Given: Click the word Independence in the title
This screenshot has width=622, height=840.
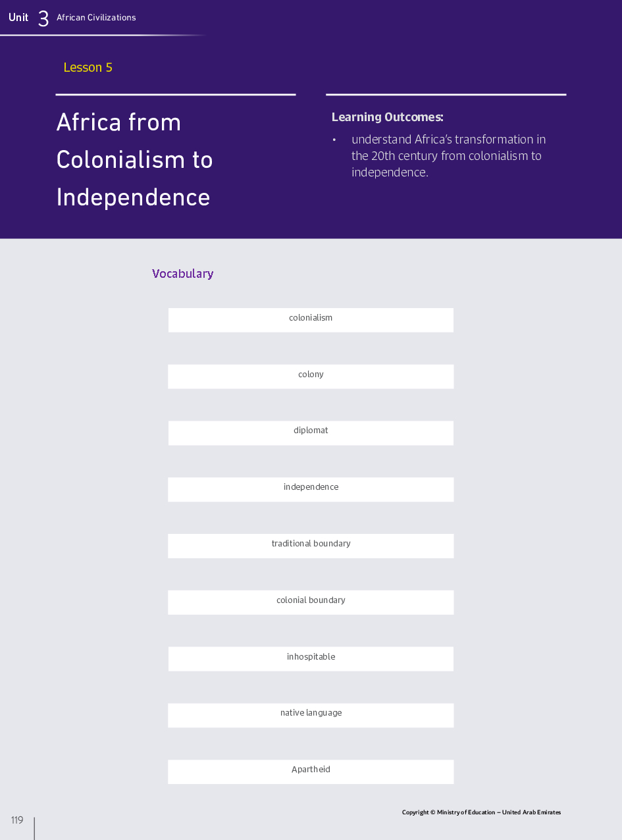Looking at the screenshot, I should [133, 197].
